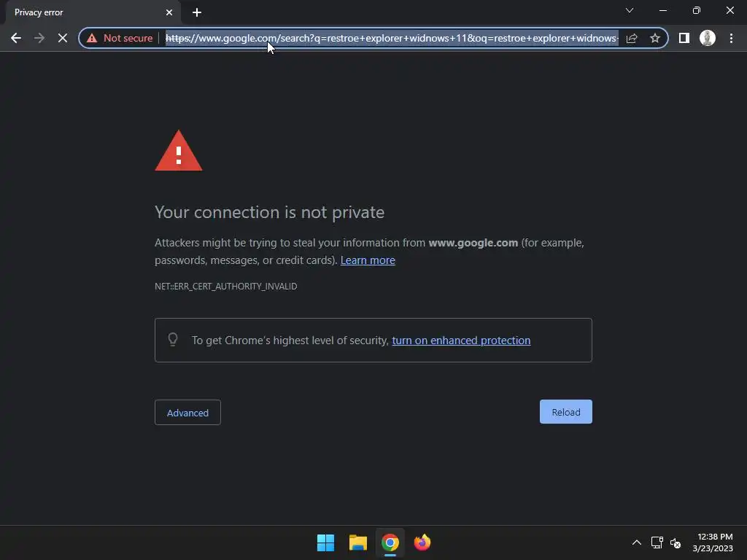The width and height of the screenshot is (747, 560).
Task: Open the Chrome three-dot menu
Action: point(731,38)
